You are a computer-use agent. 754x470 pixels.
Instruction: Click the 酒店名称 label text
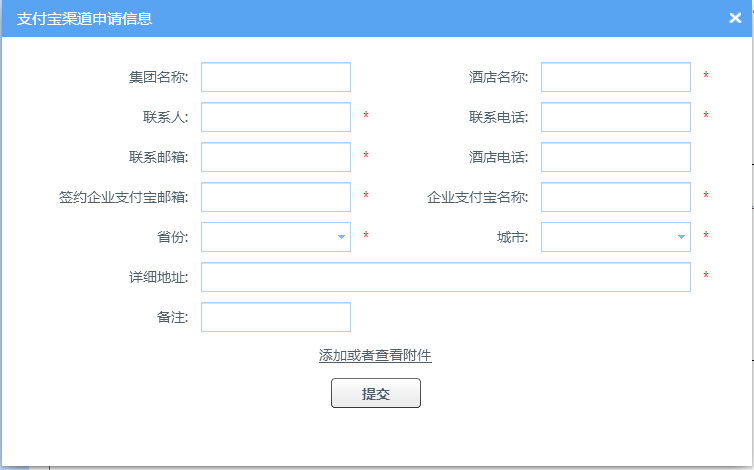499,77
